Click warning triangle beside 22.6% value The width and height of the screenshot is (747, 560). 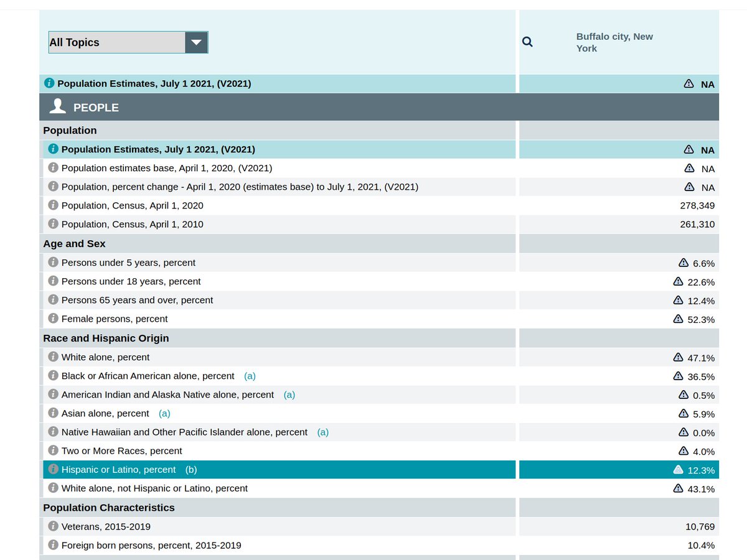(679, 281)
